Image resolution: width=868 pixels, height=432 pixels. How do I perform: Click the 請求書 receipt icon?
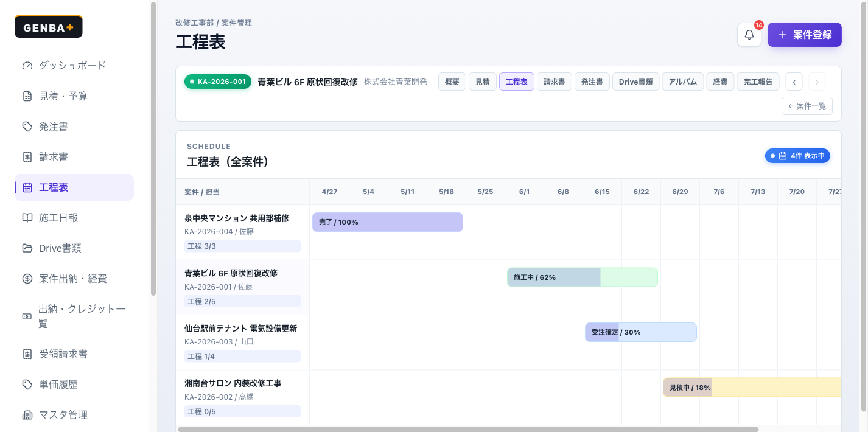click(x=27, y=157)
